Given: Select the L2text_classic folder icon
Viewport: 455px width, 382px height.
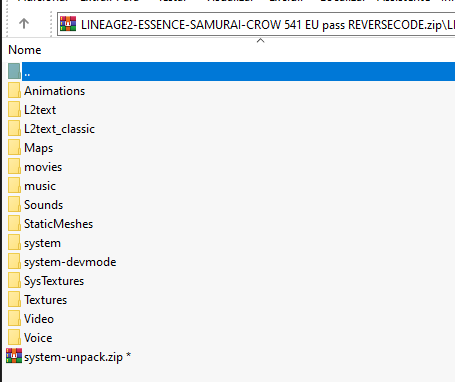Looking at the screenshot, I should pyautogui.click(x=14, y=129).
